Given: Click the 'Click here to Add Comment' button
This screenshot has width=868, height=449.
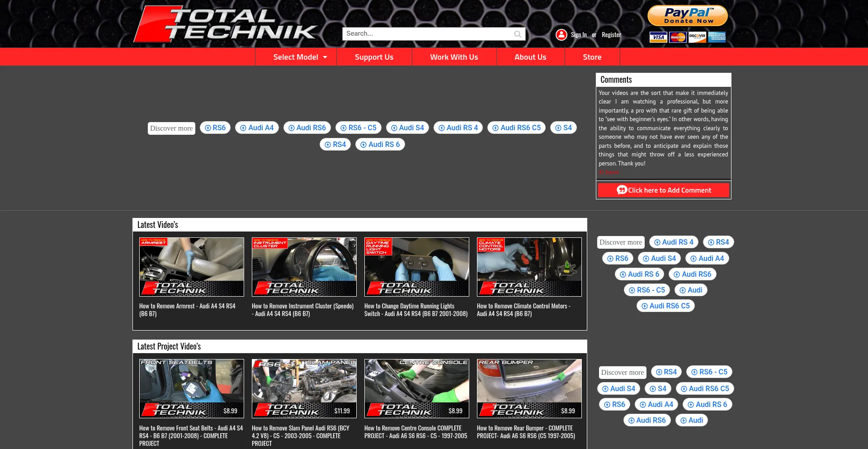Looking at the screenshot, I should pyautogui.click(x=663, y=190).
